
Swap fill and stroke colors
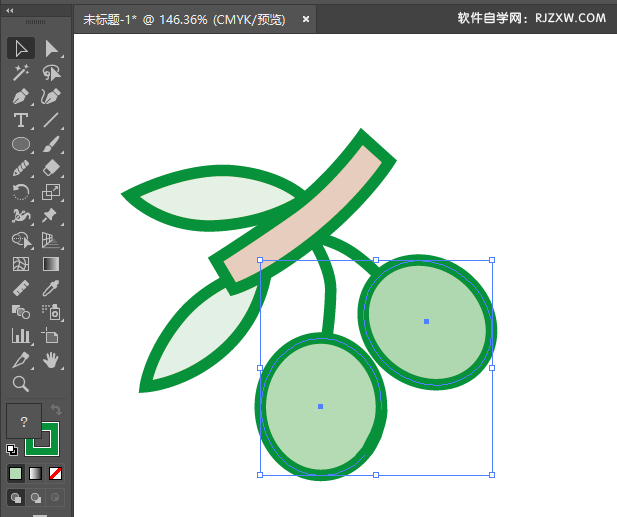point(56,410)
